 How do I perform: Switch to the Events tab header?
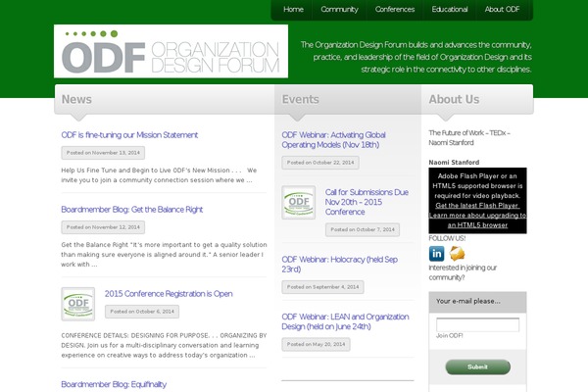301,99
